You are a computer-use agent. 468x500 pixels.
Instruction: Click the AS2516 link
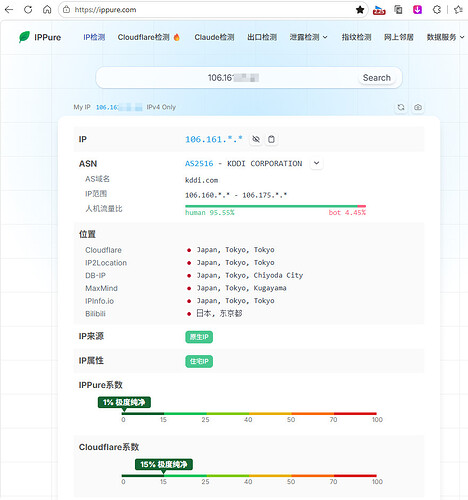(x=199, y=163)
